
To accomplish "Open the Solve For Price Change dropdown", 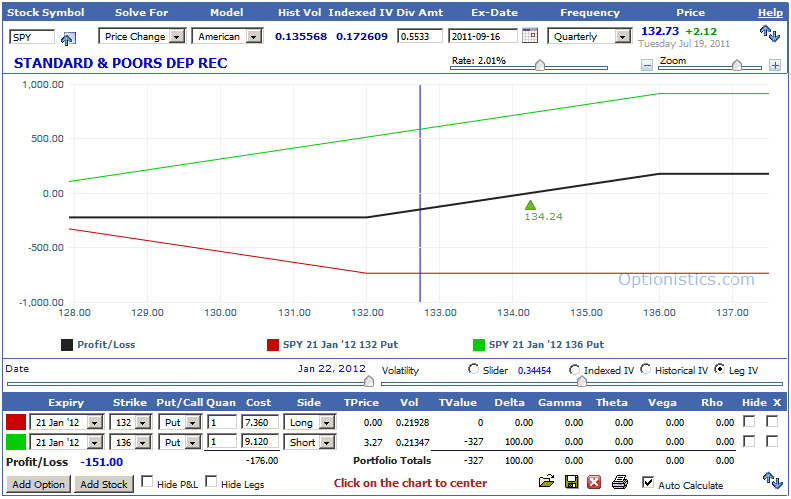I will point(142,36).
